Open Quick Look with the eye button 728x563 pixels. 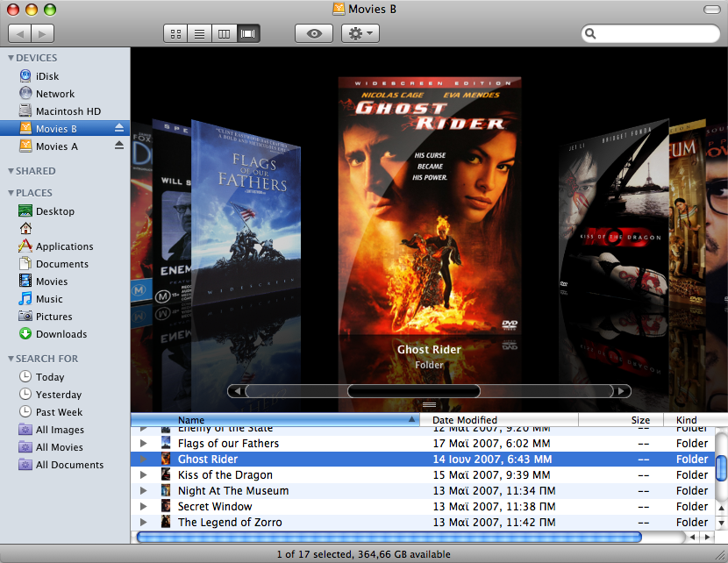tap(314, 34)
